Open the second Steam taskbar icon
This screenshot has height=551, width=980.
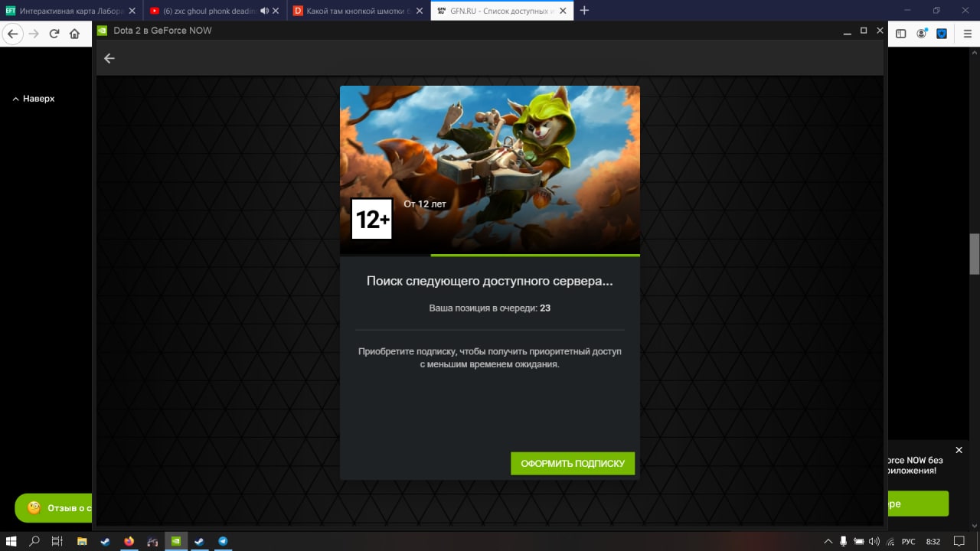[199, 541]
